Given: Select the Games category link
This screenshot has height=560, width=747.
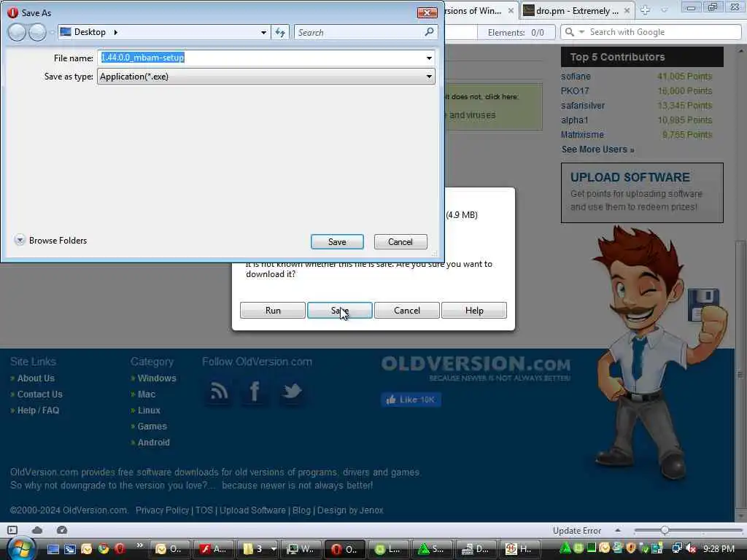Looking at the screenshot, I should coord(152,426).
